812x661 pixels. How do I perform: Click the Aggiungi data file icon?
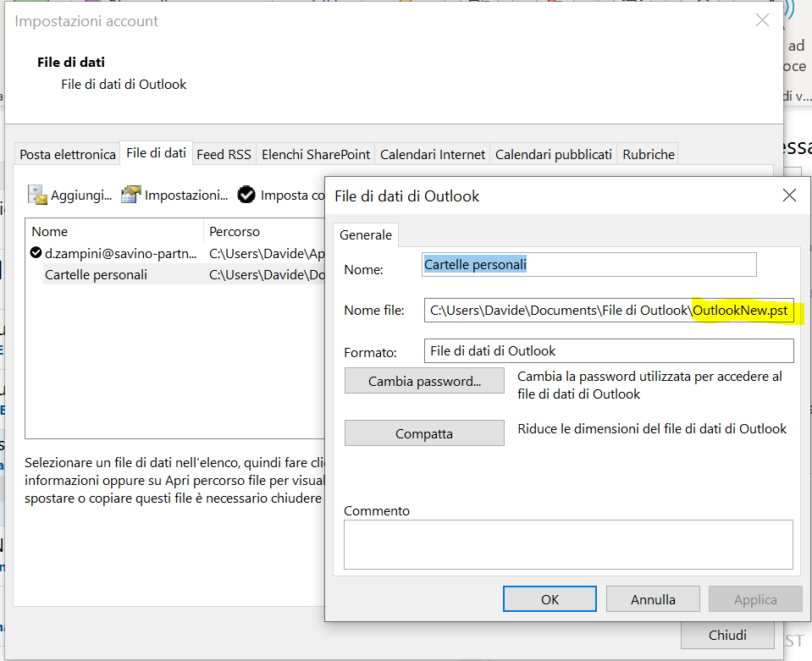pyautogui.click(x=37, y=196)
